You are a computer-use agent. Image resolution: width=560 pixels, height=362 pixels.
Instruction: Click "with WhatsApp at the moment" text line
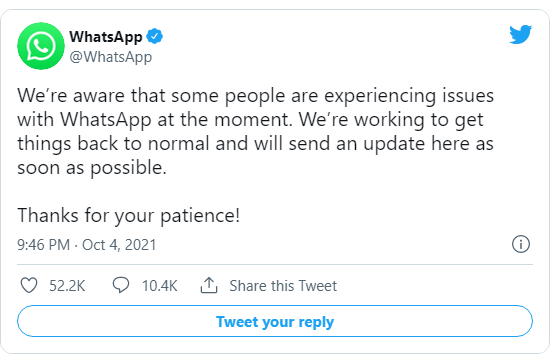(250, 120)
